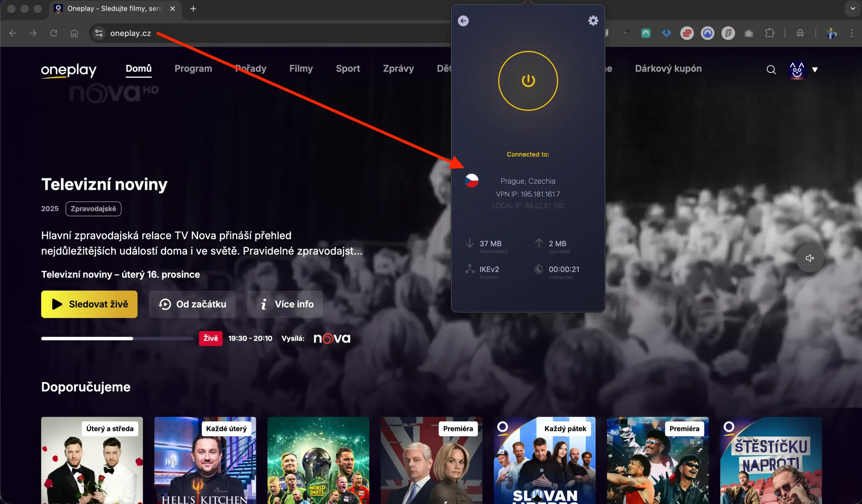This screenshot has width=862, height=504.
Task: Open the profile dropdown arrow on Oneplay
Action: [x=815, y=70]
